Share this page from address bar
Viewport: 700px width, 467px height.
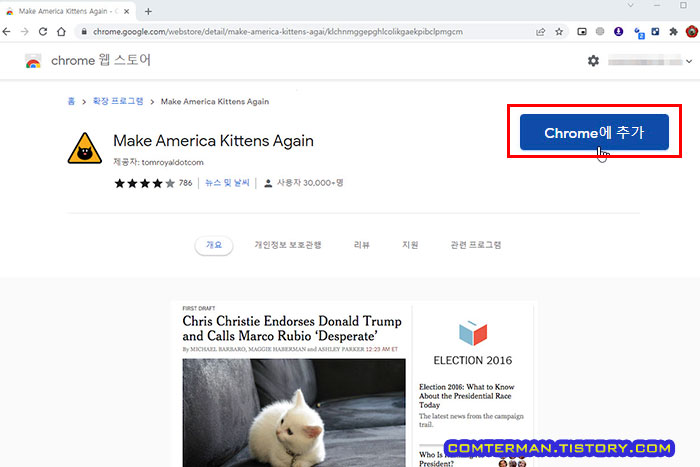(x=541, y=32)
